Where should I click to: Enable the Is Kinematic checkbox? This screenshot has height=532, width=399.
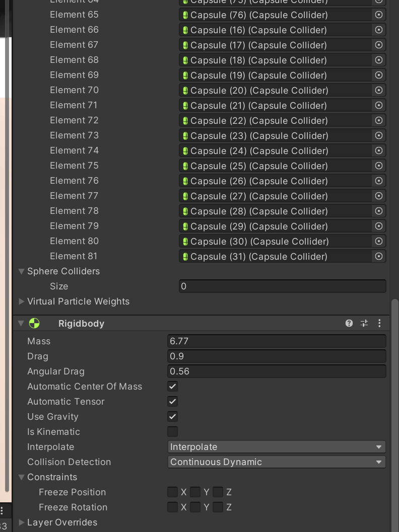click(x=173, y=432)
